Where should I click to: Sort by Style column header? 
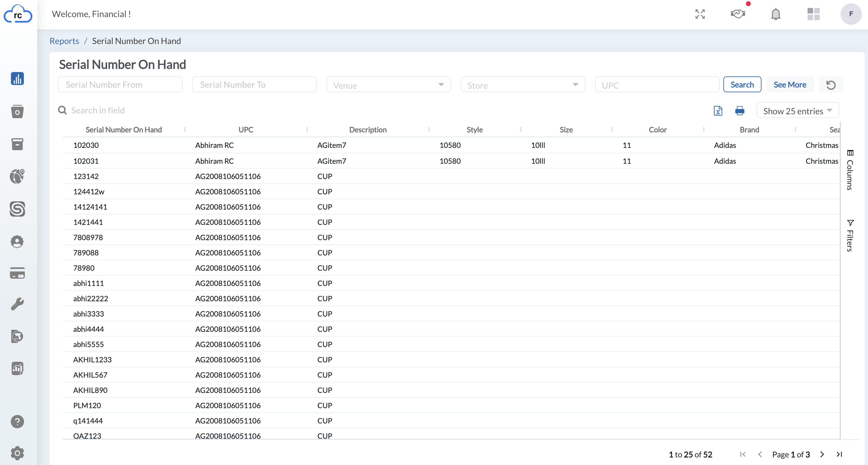tap(474, 130)
